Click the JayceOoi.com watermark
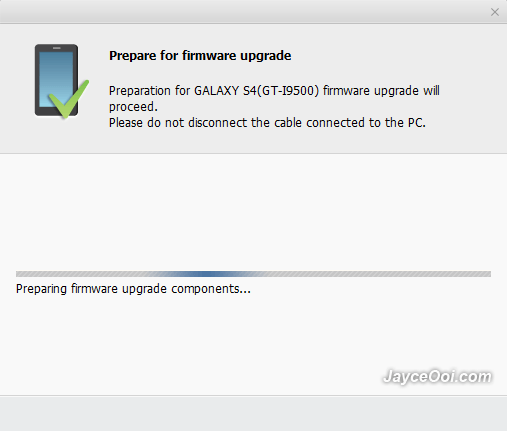Image resolution: width=507 pixels, height=431 pixels. coord(437,377)
